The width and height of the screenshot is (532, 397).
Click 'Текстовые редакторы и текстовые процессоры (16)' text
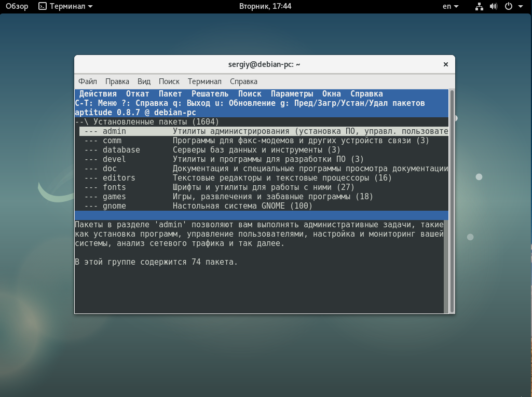click(282, 178)
